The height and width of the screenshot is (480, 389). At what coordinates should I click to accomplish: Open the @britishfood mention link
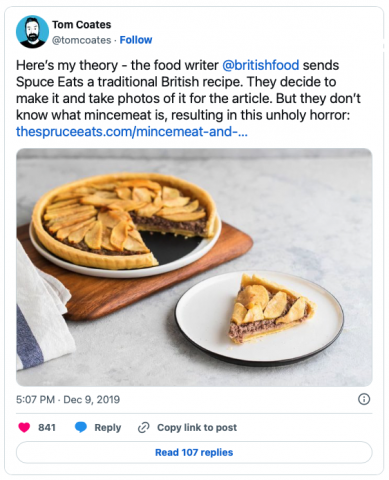(x=260, y=65)
